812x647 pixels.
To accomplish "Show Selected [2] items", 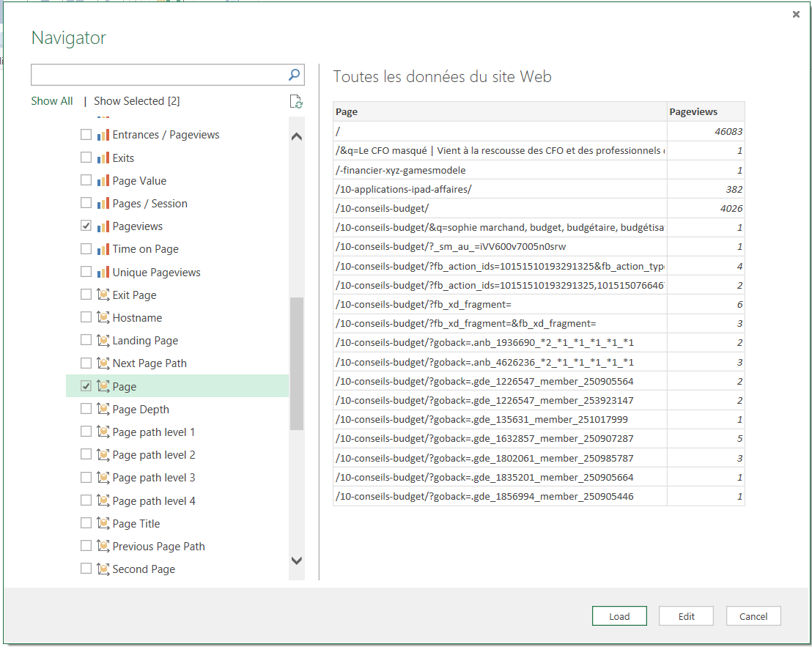I will (136, 101).
